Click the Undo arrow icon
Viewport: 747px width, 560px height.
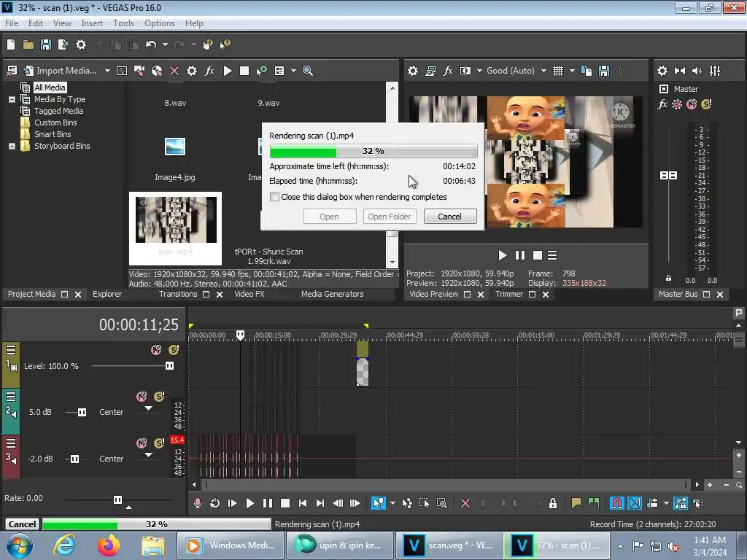coord(151,44)
